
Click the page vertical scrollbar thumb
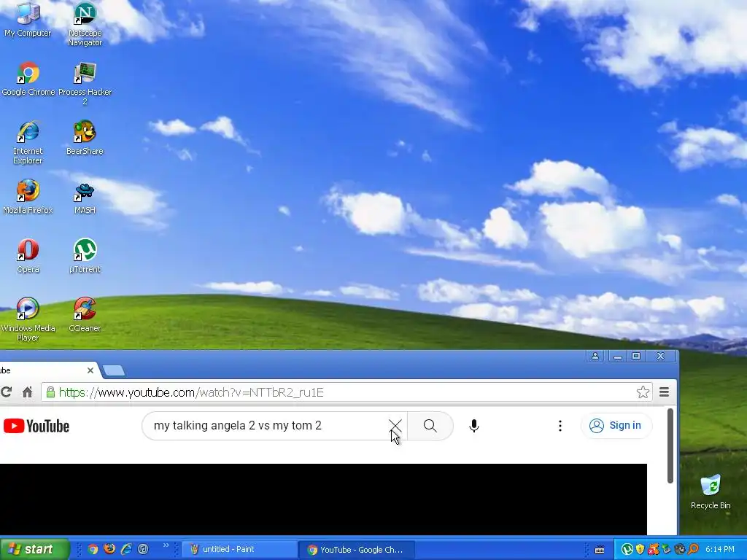click(670, 446)
